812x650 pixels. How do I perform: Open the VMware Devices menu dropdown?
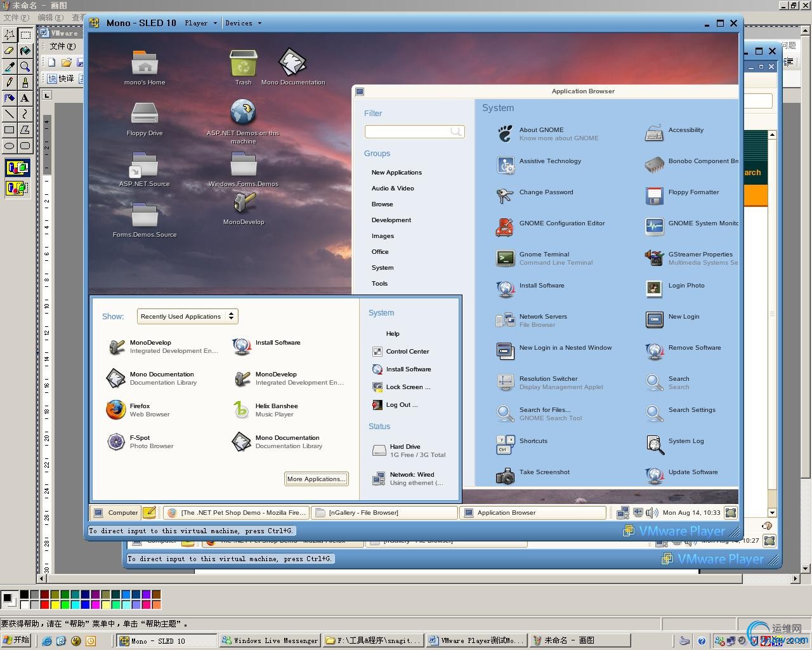click(243, 23)
